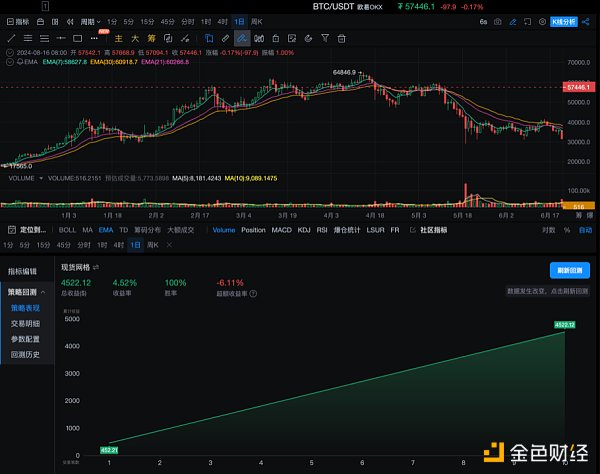Viewport: 600px width, 474px height.
Task: Select the trend line drawing tool
Action: coord(10,38)
